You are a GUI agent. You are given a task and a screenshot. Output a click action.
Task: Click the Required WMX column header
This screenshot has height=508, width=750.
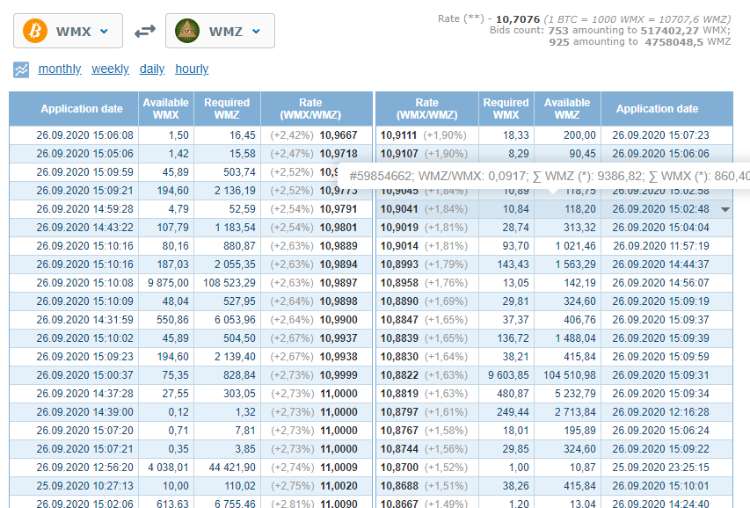pyautogui.click(x=506, y=109)
